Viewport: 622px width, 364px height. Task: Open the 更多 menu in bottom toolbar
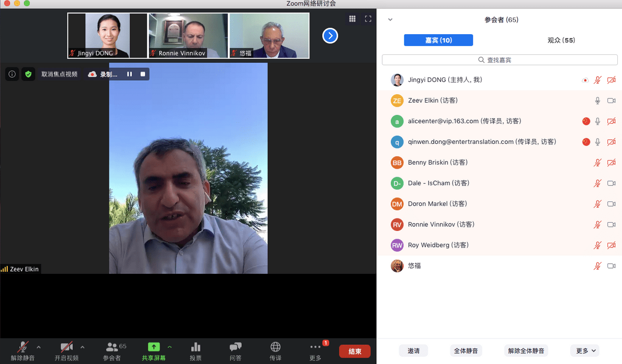[x=315, y=351]
